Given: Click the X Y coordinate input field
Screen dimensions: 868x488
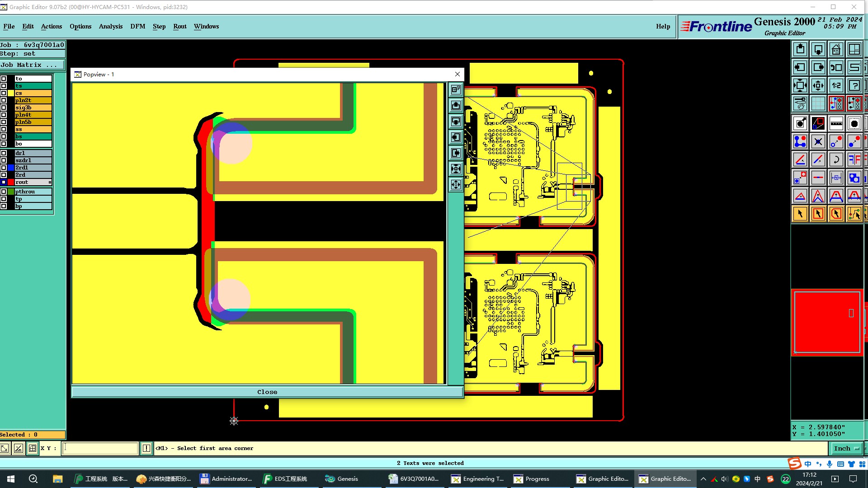Looking at the screenshot, I should click(100, 448).
